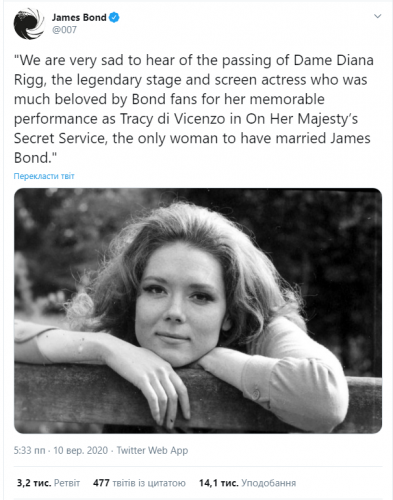The width and height of the screenshot is (393, 500).
Task: Click the 5:33 пп timestamp
Action: [x=29, y=450]
